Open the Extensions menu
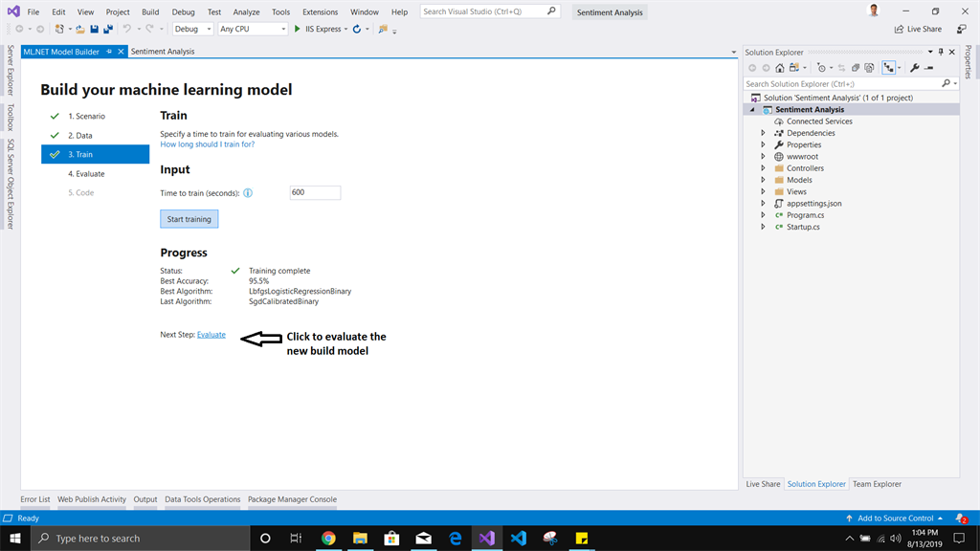 tap(320, 11)
